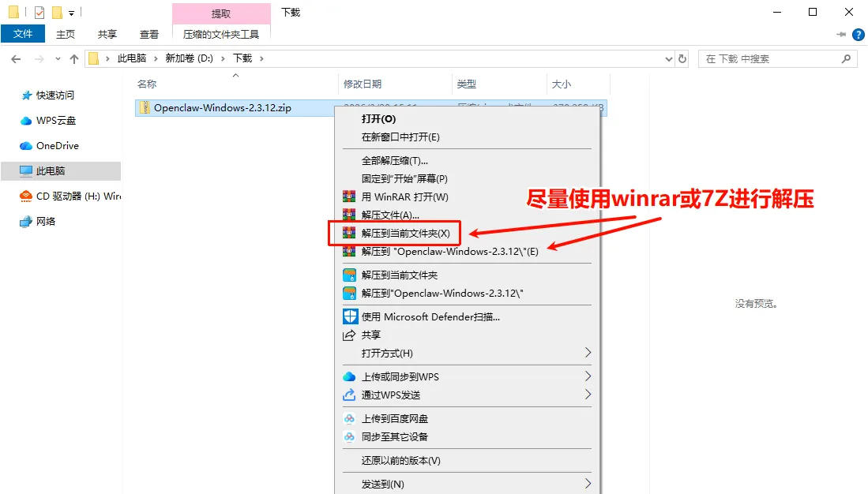Click WinRAR icon beside 解压到当前文件夹(X)
This screenshot has width=868, height=494.
pyautogui.click(x=349, y=233)
